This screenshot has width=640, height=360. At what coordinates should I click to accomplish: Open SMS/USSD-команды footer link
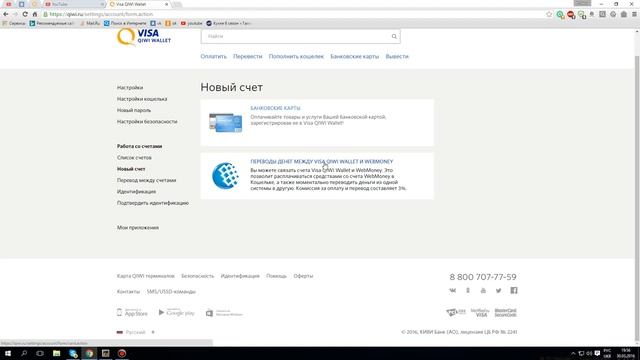tap(171, 292)
